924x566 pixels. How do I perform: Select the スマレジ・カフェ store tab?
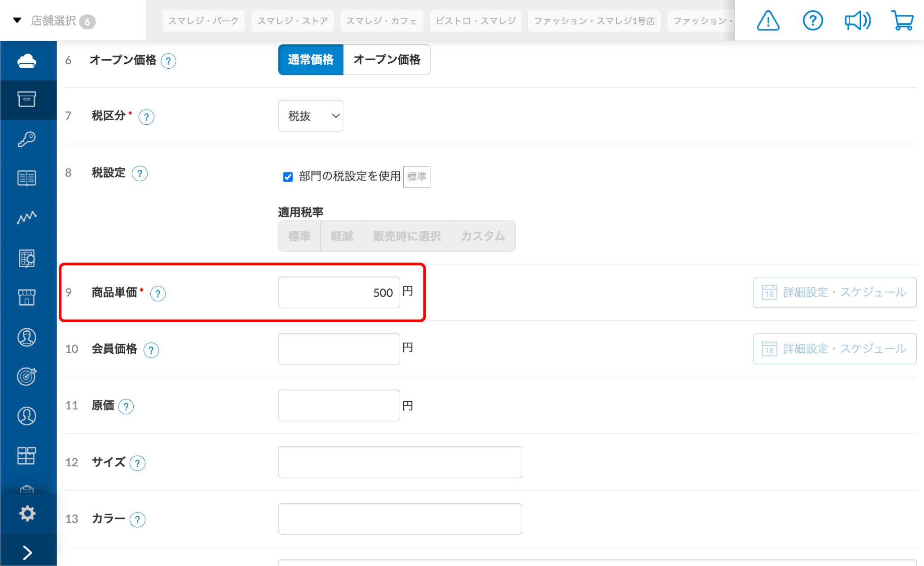[x=381, y=20]
